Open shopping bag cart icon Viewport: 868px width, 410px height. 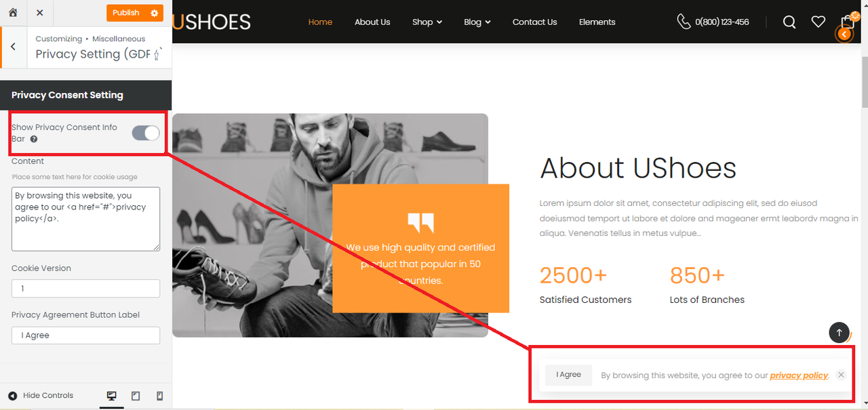847,22
